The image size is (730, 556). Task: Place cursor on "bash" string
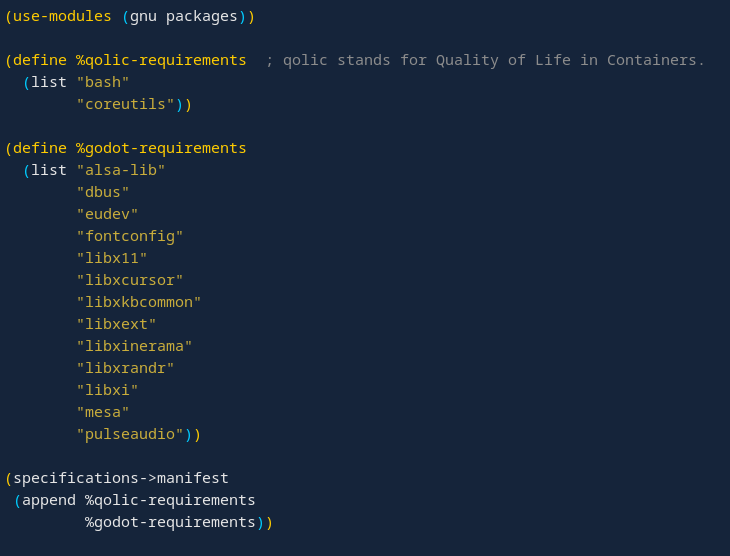click(103, 82)
